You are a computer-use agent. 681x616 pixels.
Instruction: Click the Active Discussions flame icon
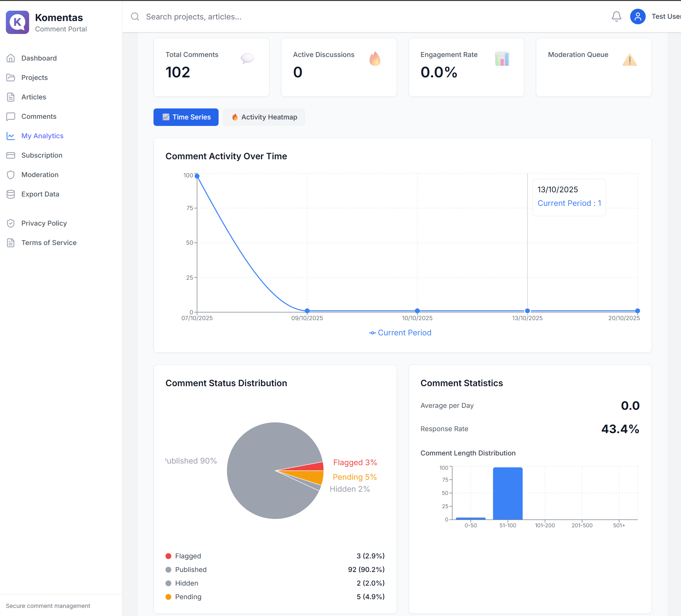coord(374,59)
